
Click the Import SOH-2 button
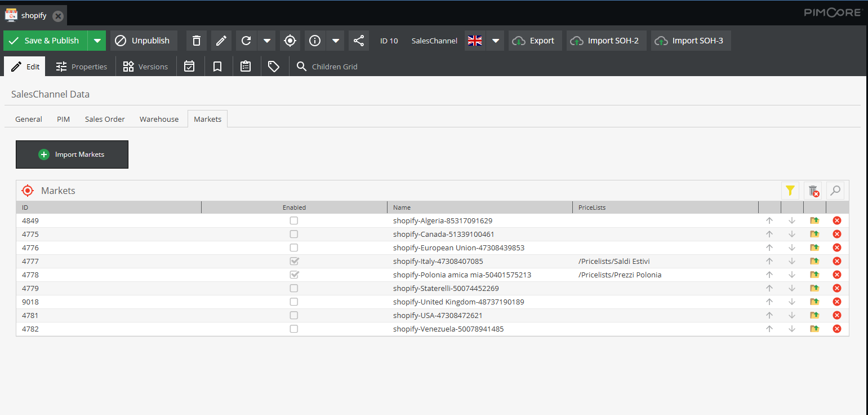(x=606, y=41)
